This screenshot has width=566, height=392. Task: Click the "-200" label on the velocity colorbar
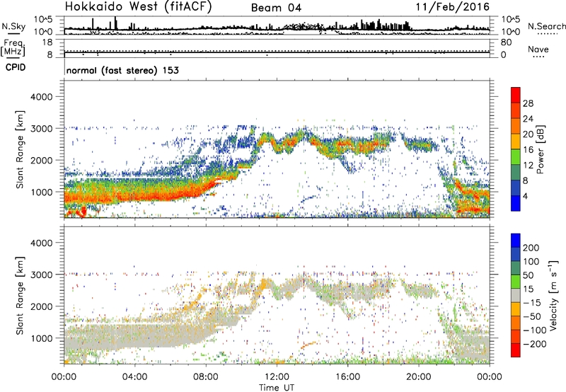[534, 344]
